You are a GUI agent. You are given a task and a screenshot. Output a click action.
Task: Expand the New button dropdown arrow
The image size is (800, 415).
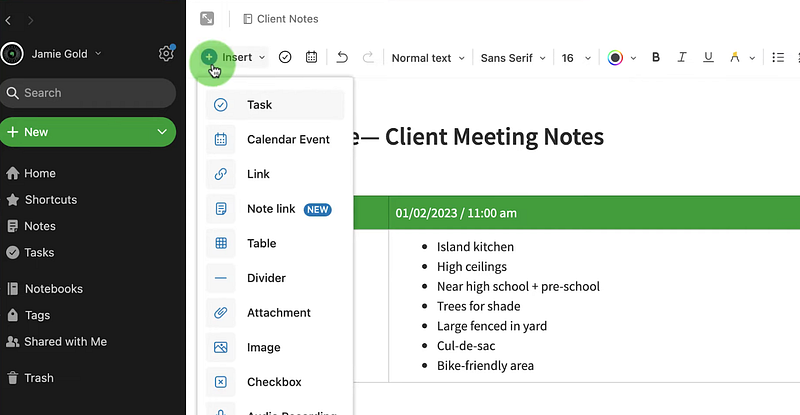[x=162, y=132]
